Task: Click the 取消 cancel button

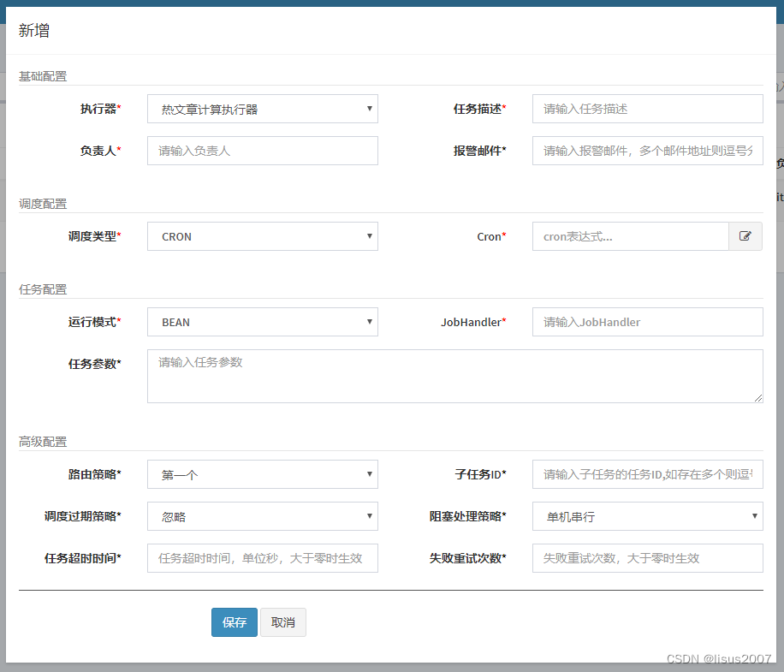Action: pyautogui.click(x=283, y=622)
